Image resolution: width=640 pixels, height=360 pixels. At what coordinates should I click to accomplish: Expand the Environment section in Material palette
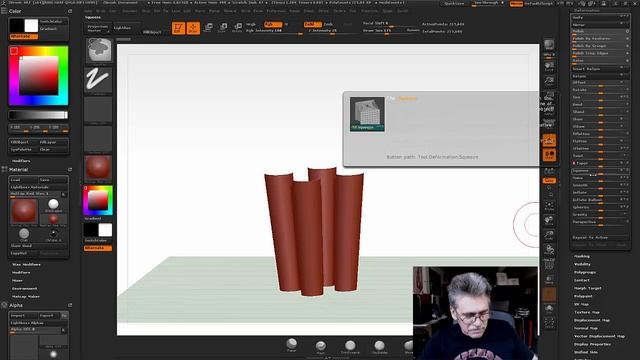point(24,289)
